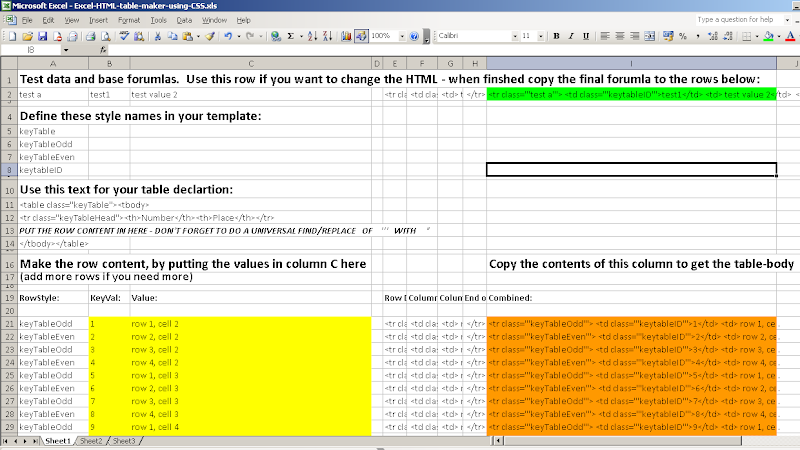
Task: Open the Borders style dropdown arrow
Action: point(757,36)
